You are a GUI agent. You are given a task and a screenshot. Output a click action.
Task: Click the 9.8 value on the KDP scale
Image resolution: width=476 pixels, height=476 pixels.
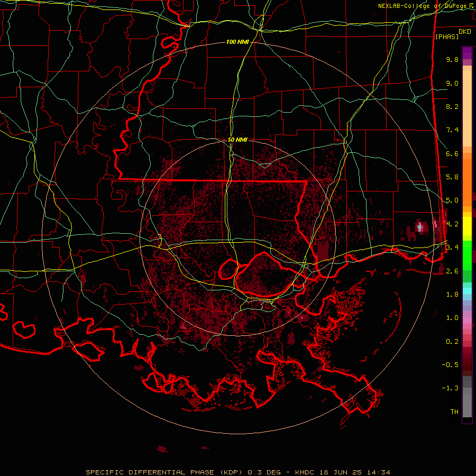(452, 59)
